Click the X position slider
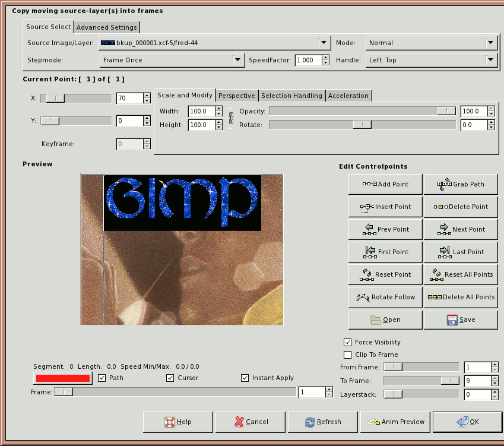The width and height of the screenshot is (504, 446). [x=76, y=99]
